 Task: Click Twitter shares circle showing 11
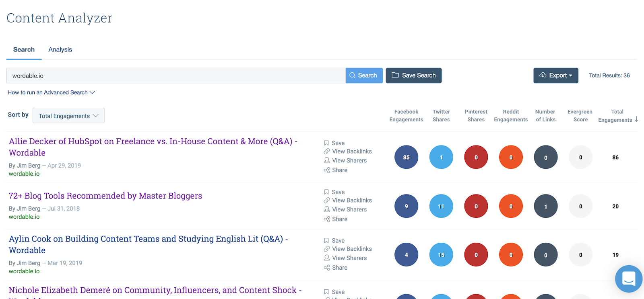441,206
